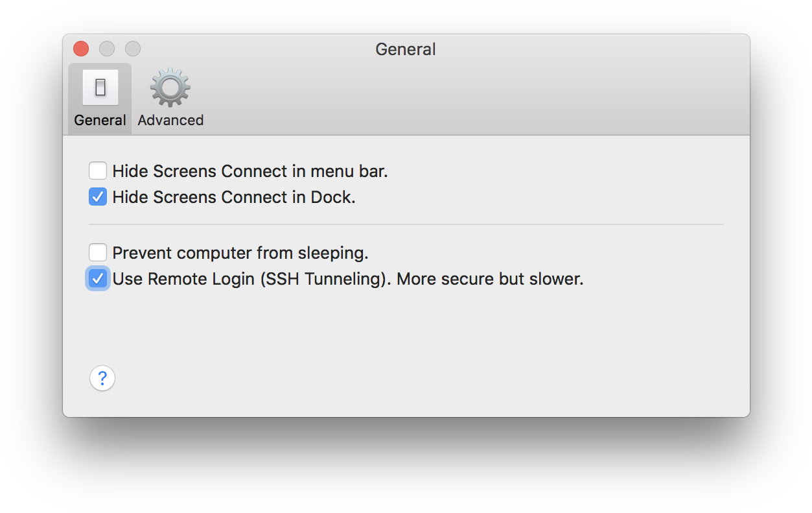Tick the Prevent computer from sleeping checkbox
Image resolution: width=812 pixels, height=513 pixels.
(x=98, y=252)
